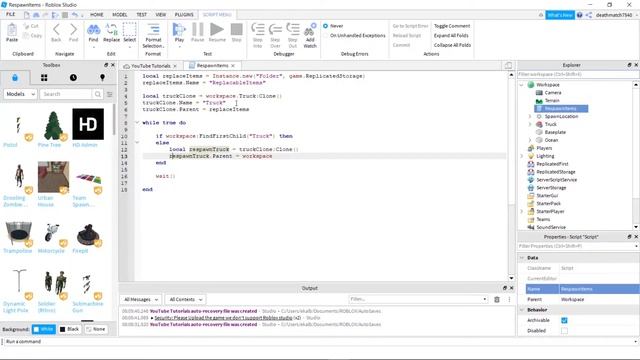Clear output with the trash icon

497,299
